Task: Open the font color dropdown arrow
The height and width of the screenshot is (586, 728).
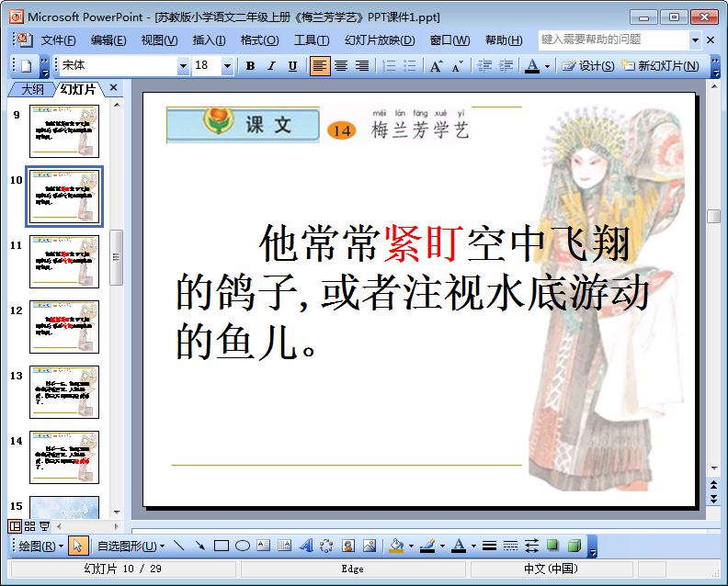Action: click(548, 66)
